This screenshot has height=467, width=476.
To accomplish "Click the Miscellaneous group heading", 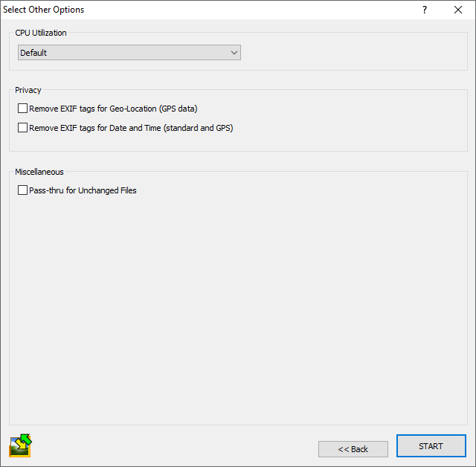I will point(39,172).
